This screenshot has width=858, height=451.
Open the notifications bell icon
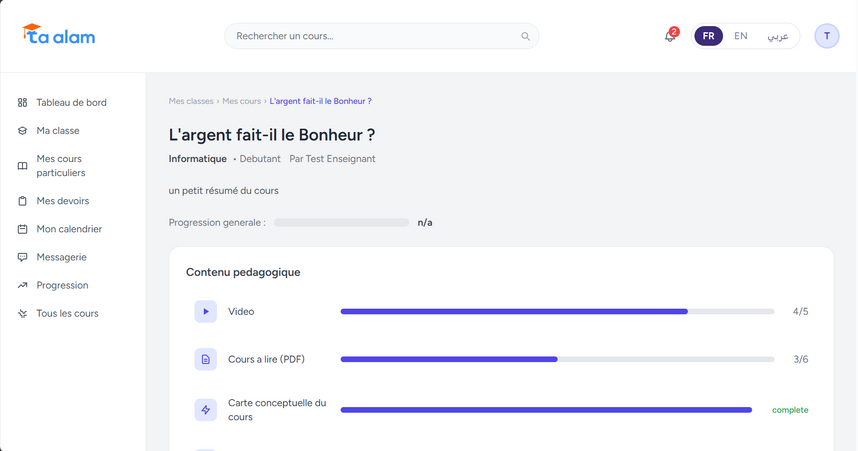pos(670,36)
